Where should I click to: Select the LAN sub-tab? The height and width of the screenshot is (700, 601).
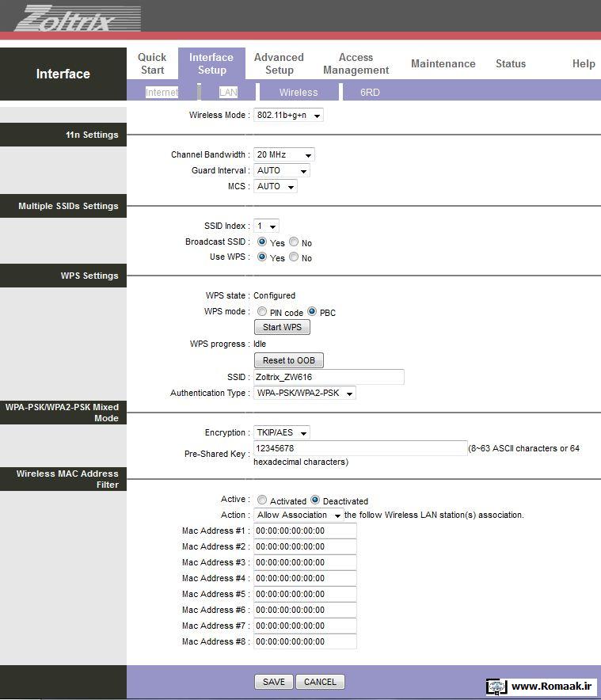[228, 92]
